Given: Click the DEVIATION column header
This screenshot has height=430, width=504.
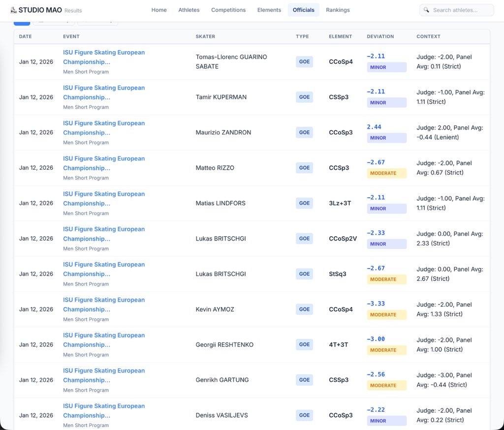Looking at the screenshot, I should point(380,36).
